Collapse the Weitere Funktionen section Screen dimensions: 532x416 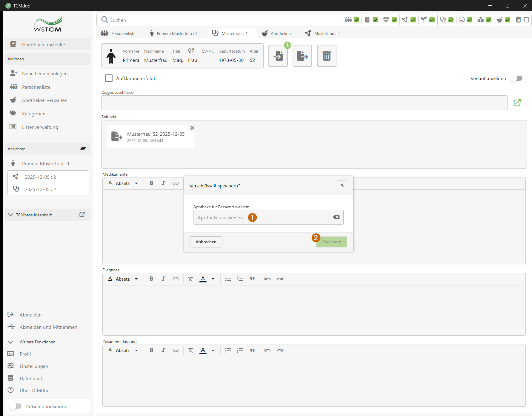[x=11, y=342]
